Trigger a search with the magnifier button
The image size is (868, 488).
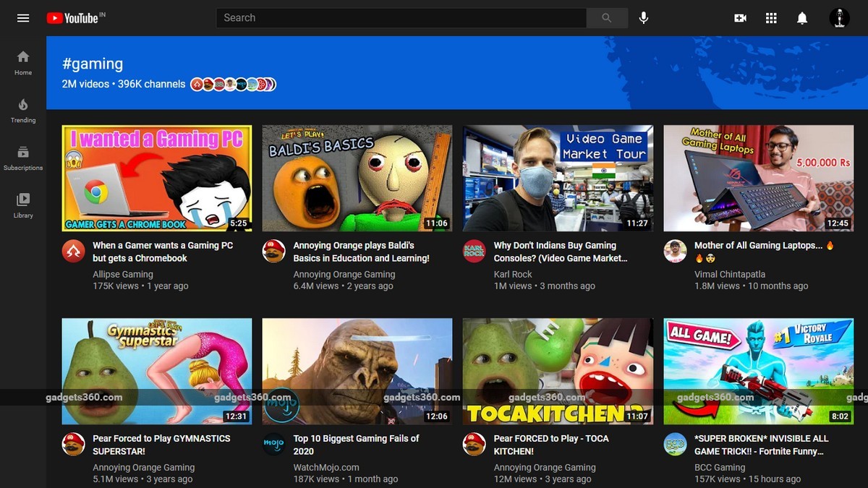[605, 17]
